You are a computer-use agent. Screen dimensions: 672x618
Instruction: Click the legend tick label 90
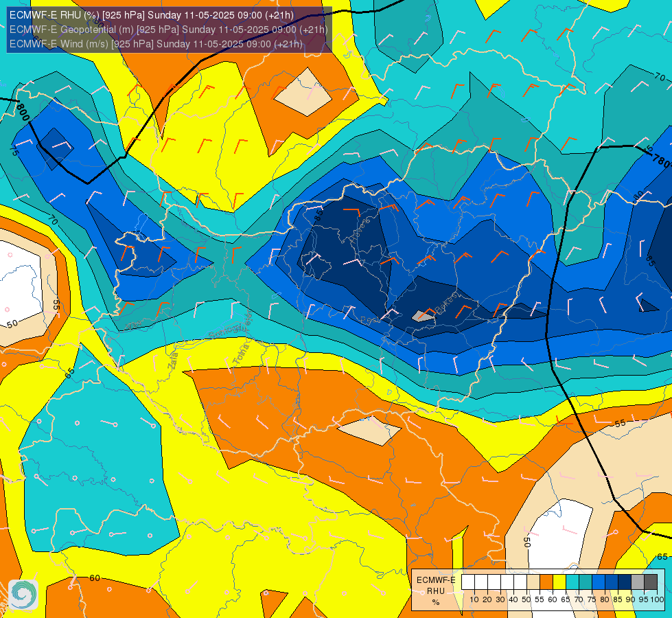tap(630, 599)
